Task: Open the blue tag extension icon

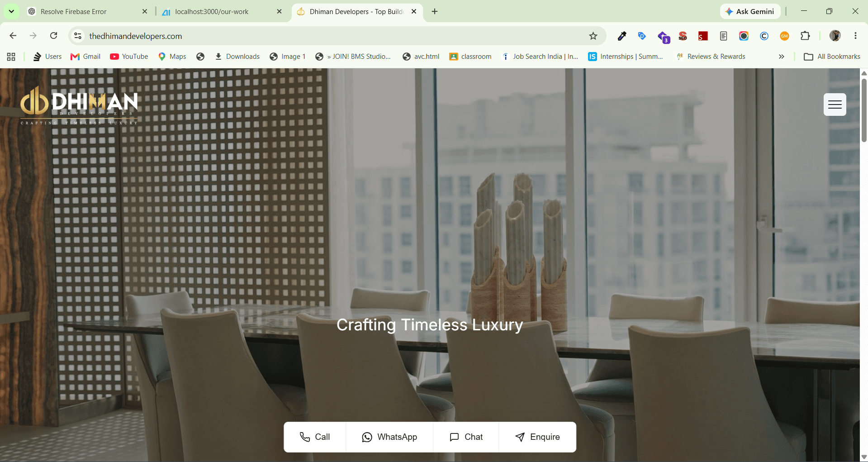Action: click(642, 36)
